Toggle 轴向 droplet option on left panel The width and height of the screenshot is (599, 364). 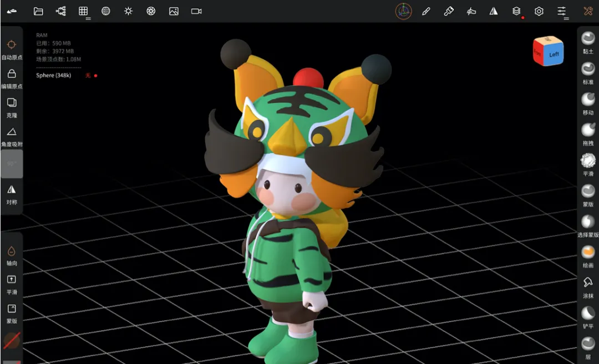click(12, 255)
